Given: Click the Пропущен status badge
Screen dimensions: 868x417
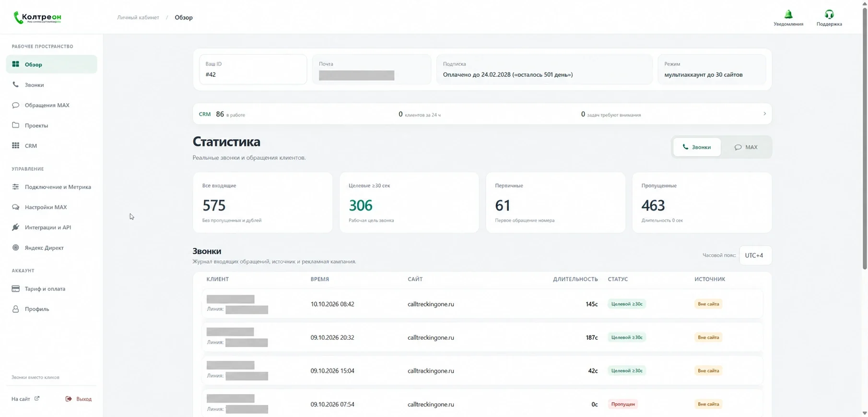Looking at the screenshot, I should point(623,404).
